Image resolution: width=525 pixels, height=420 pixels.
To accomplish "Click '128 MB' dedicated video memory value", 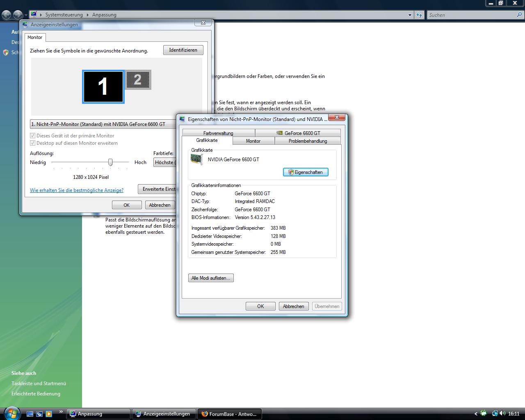I will 278,236.
